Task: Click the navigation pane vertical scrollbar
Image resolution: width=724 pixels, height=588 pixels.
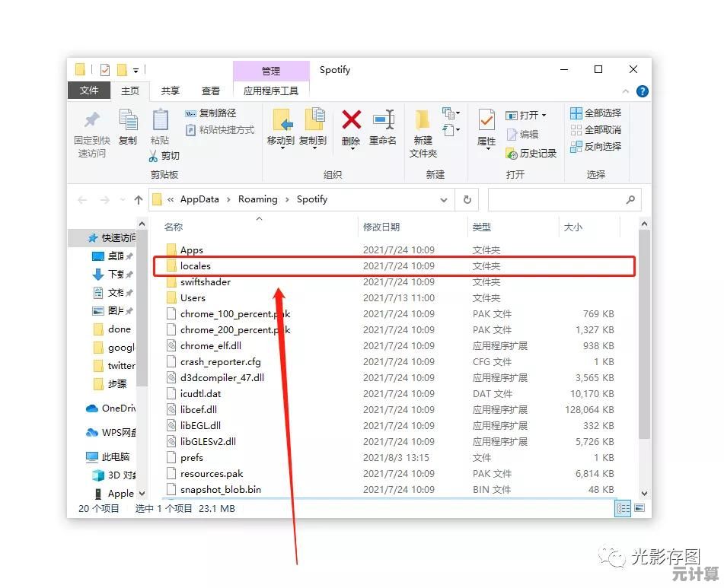Action: (142, 307)
